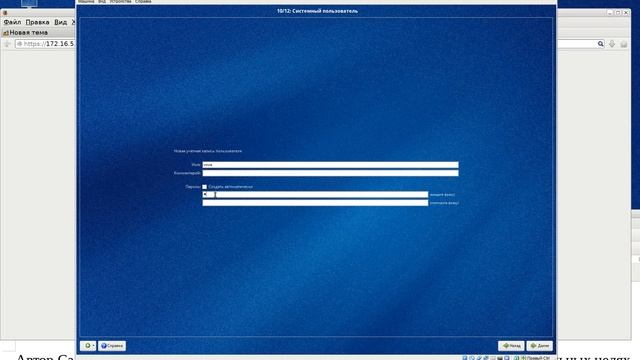Image resolution: width=640 pixels, height=360 pixels.
Task: Open Файл menu in browser window
Action: pos(12,22)
